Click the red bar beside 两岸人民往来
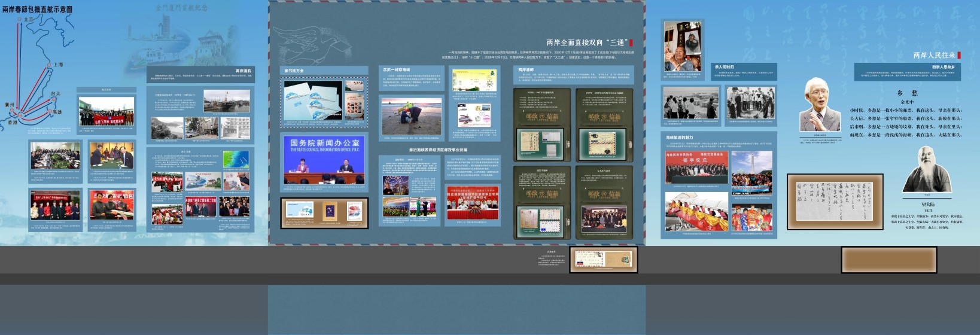The height and width of the screenshot is (335, 980). pos(959,55)
